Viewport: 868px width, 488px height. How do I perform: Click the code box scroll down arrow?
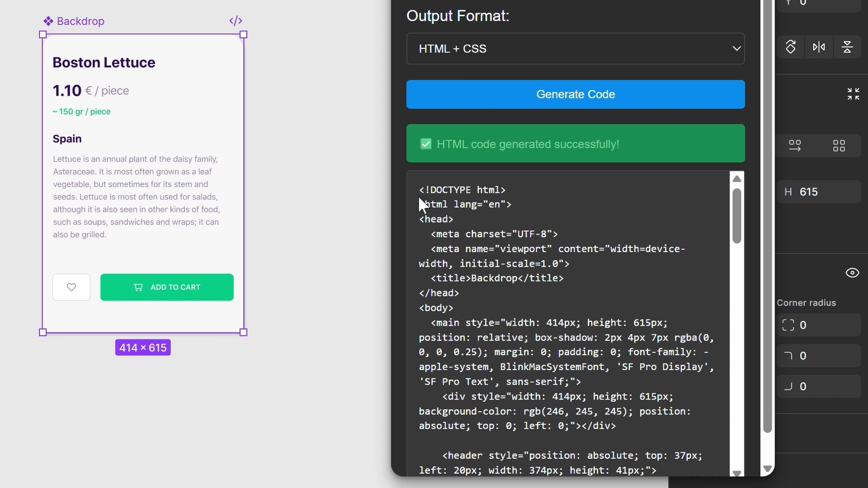click(x=737, y=473)
